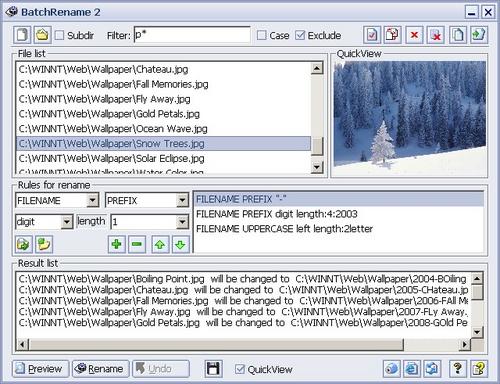Click result list horizontal scrollbar right arrow

point(464,344)
